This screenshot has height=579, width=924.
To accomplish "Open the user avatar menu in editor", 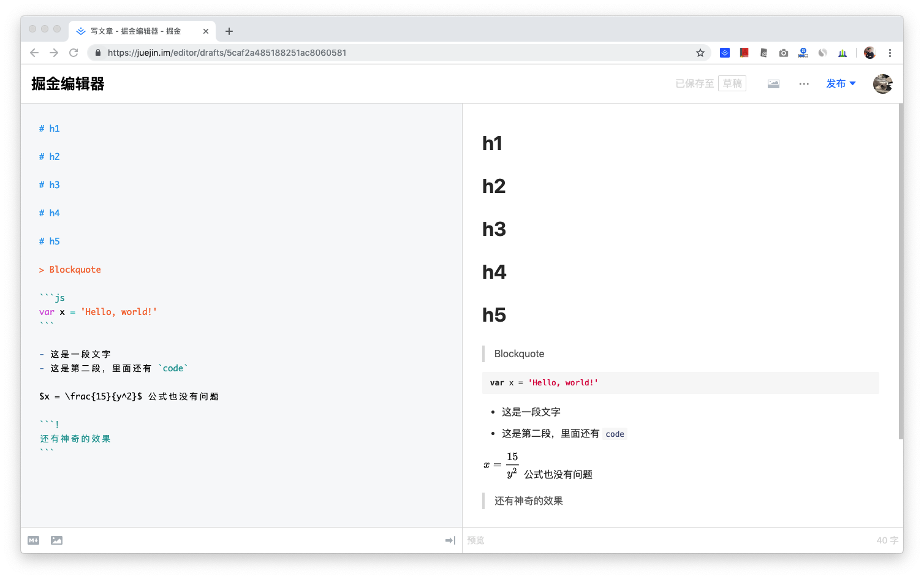I will coord(883,83).
